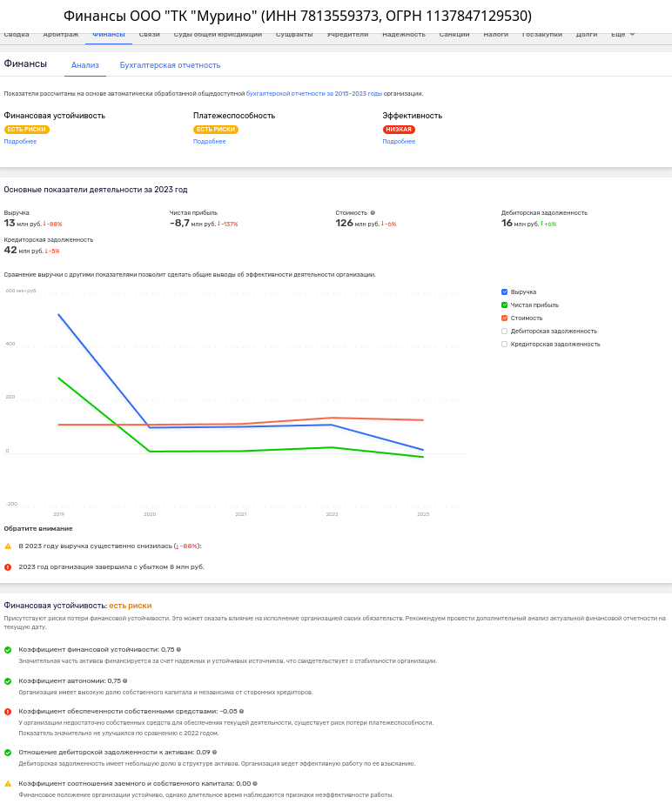Click the help icon next to Стоимость
This screenshot has width=672, height=804.
coord(373,212)
